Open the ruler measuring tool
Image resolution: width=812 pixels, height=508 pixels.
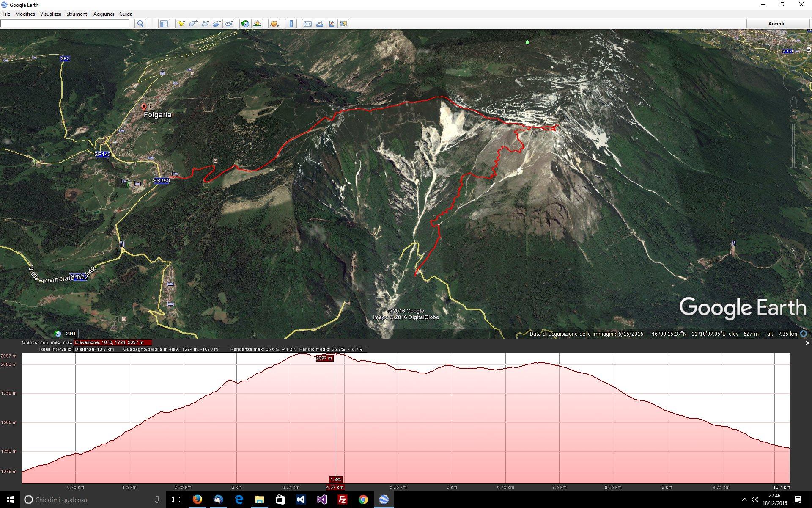(291, 24)
